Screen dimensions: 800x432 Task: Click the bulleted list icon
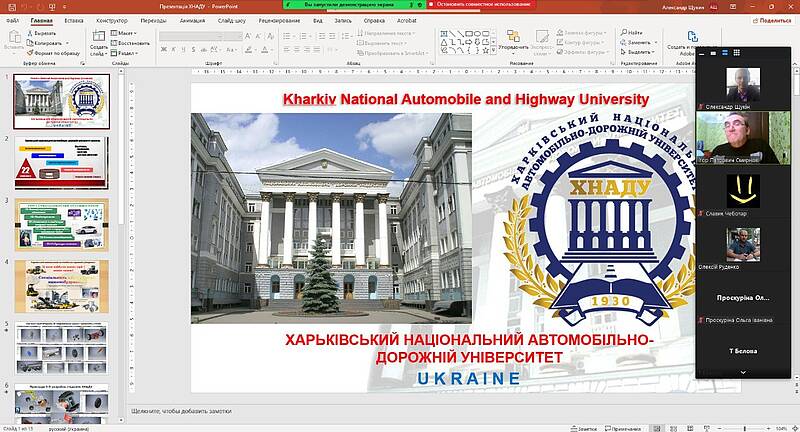(287, 36)
